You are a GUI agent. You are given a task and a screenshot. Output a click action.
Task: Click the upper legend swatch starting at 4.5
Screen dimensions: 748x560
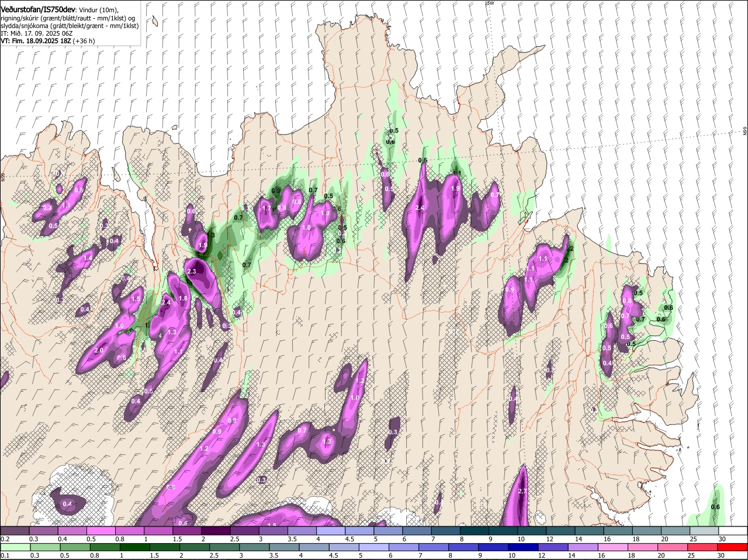(x=358, y=531)
